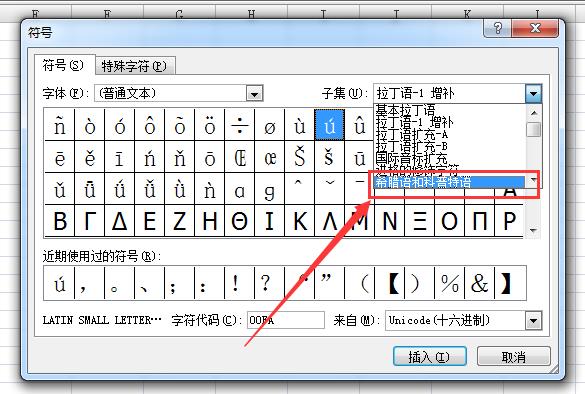Select the ò symbol in the grid

[x=90, y=125]
